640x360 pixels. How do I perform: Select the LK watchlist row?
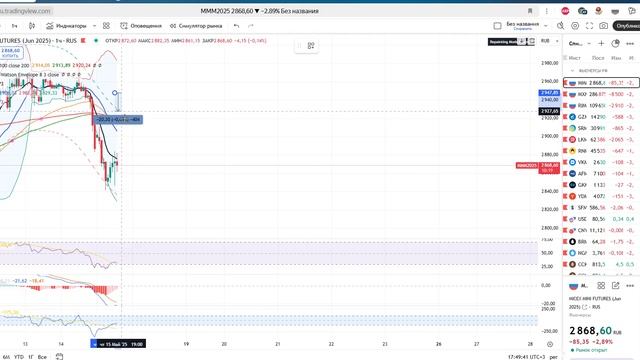click(x=601, y=140)
